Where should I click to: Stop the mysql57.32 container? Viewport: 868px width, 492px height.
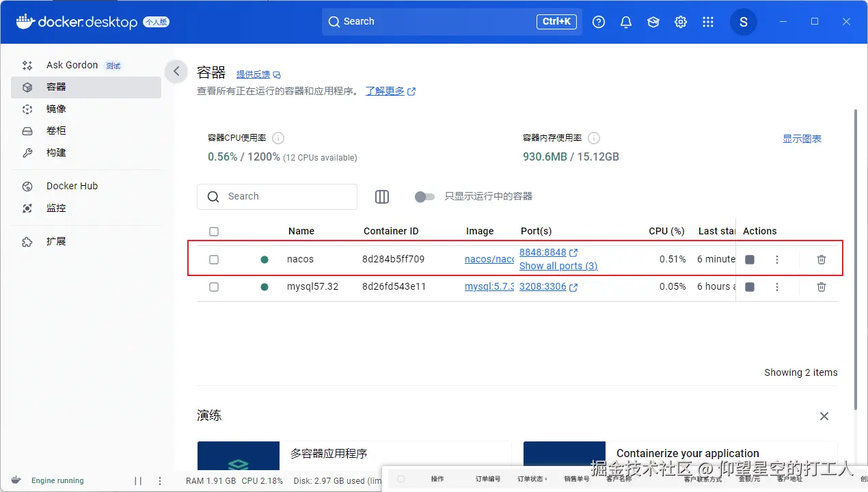coord(750,287)
